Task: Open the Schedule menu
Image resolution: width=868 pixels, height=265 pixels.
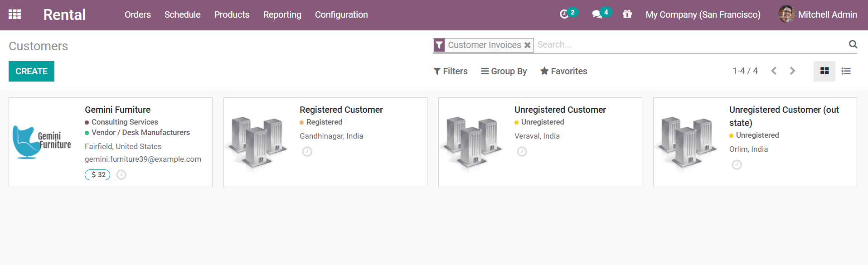Action: click(x=182, y=14)
